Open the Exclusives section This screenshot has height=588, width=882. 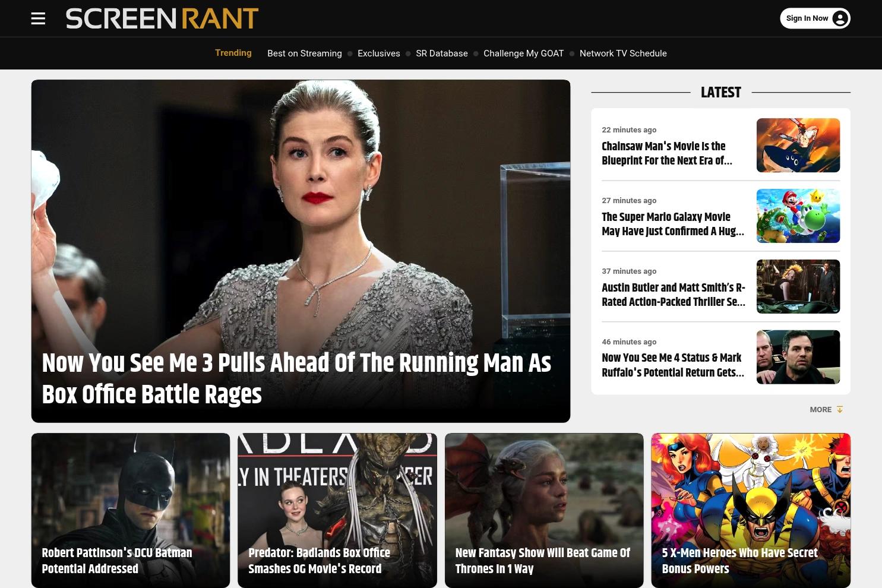pyautogui.click(x=378, y=53)
